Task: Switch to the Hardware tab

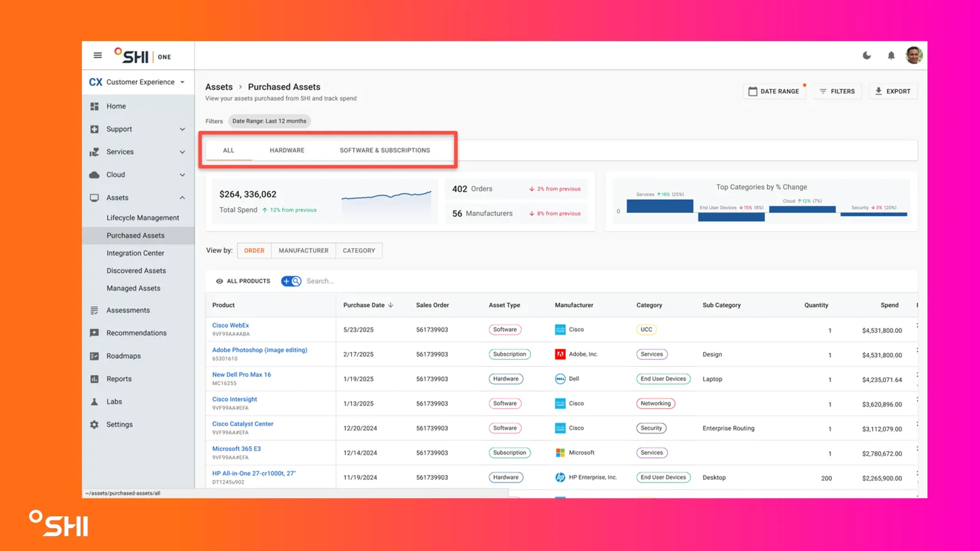Action: (287, 150)
